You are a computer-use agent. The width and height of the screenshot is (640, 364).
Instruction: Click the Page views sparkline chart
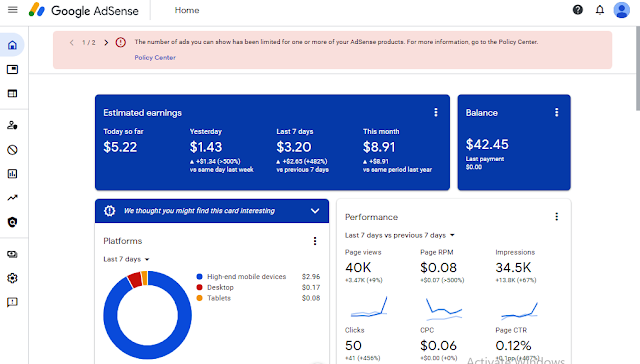pos(369,307)
